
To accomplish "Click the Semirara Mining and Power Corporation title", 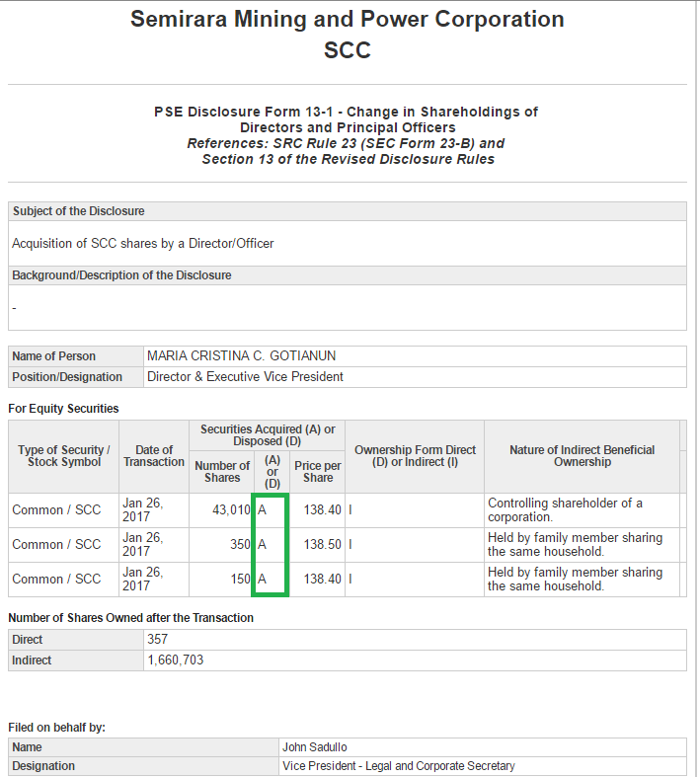I will click(348, 20).
